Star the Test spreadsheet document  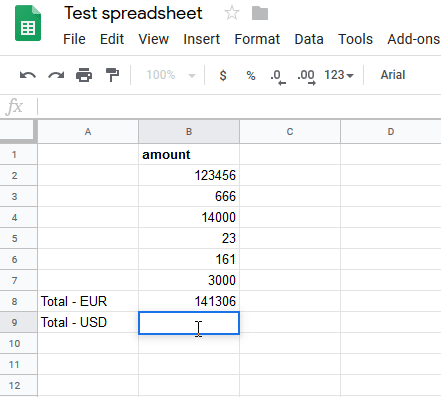coord(232,14)
